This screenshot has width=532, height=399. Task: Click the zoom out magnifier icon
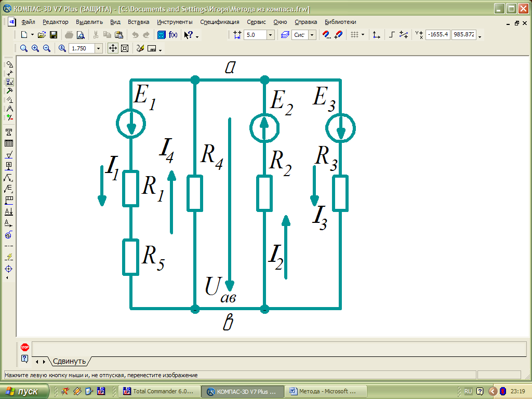pos(46,48)
